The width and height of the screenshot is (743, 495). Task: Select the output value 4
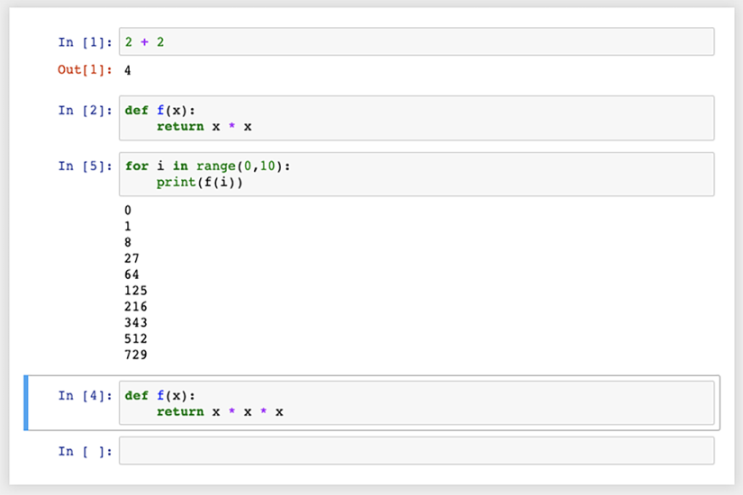[x=127, y=71]
